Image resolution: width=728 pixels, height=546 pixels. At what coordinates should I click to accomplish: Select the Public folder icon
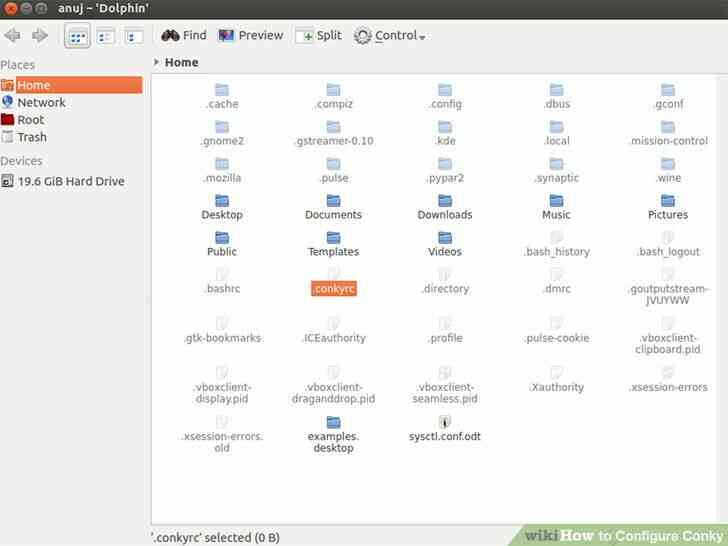222,238
